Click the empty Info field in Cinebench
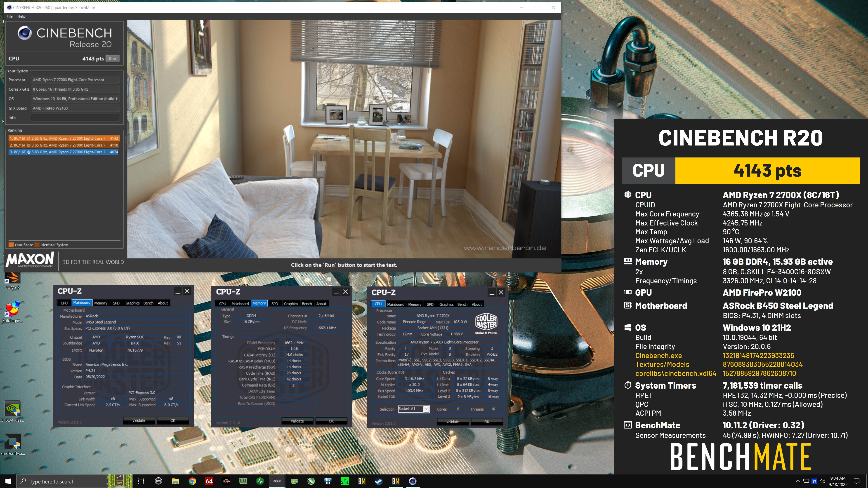Screen dimensions: 868x488 75,117
